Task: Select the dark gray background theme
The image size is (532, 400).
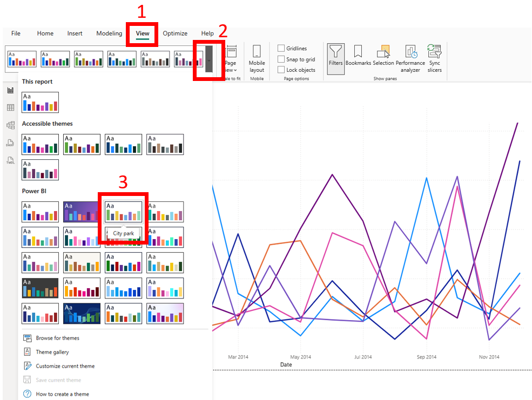Action: coord(40,288)
